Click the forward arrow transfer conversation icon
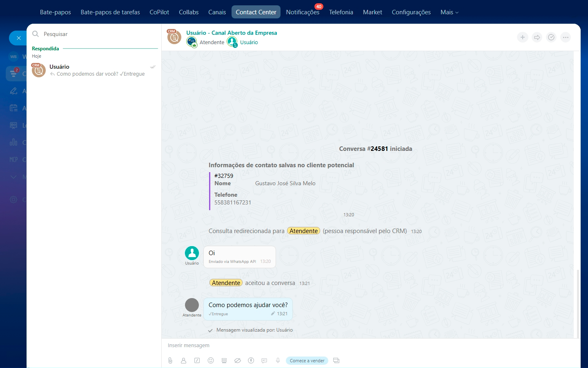588x368 pixels. click(x=537, y=37)
